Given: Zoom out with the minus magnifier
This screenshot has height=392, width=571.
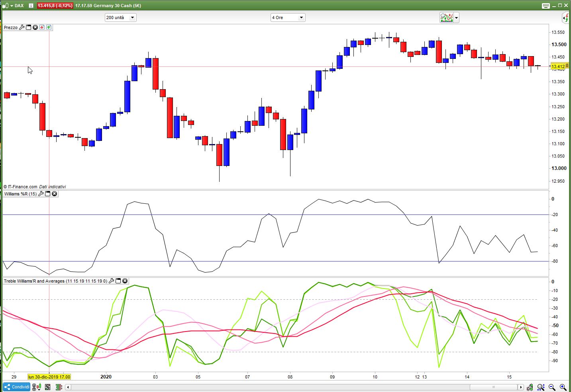Looking at the screenshot, I should [552, 387].
